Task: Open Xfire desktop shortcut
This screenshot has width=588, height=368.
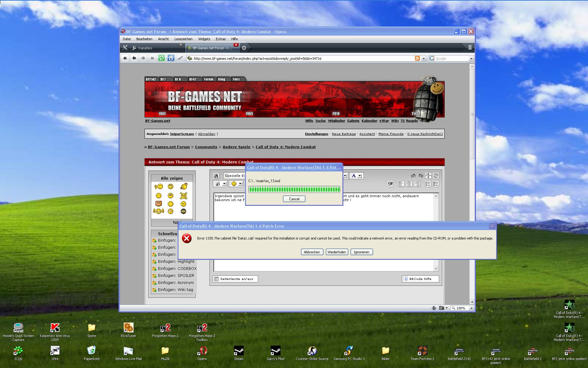Action: point(55,353)
